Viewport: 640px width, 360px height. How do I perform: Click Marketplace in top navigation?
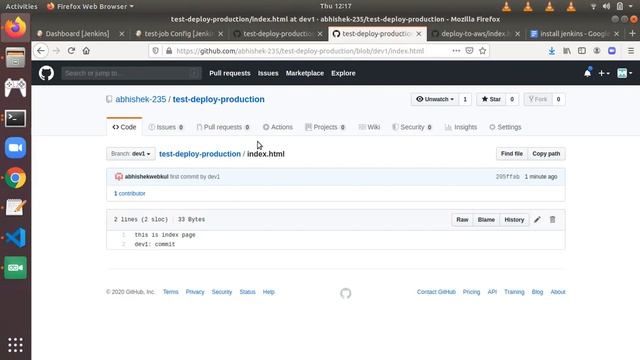pyautogui.click(x=304, y=73)
